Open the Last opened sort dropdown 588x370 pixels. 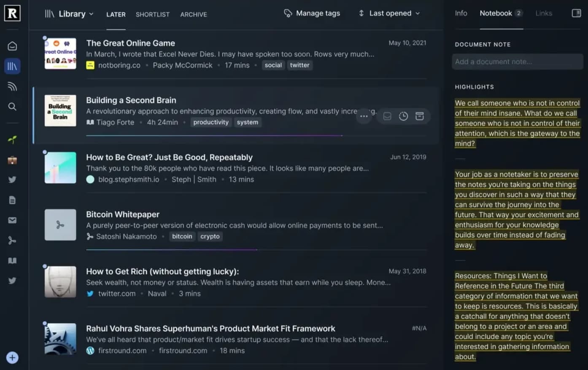tap(389, 13)
